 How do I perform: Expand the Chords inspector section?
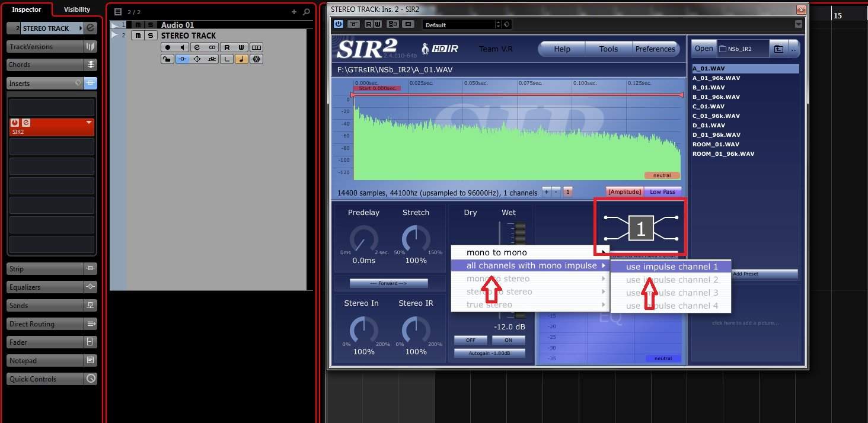point(45,65)
